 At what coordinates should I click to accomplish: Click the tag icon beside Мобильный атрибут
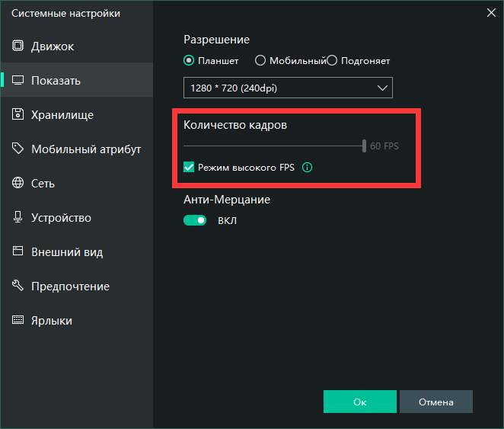18,149
